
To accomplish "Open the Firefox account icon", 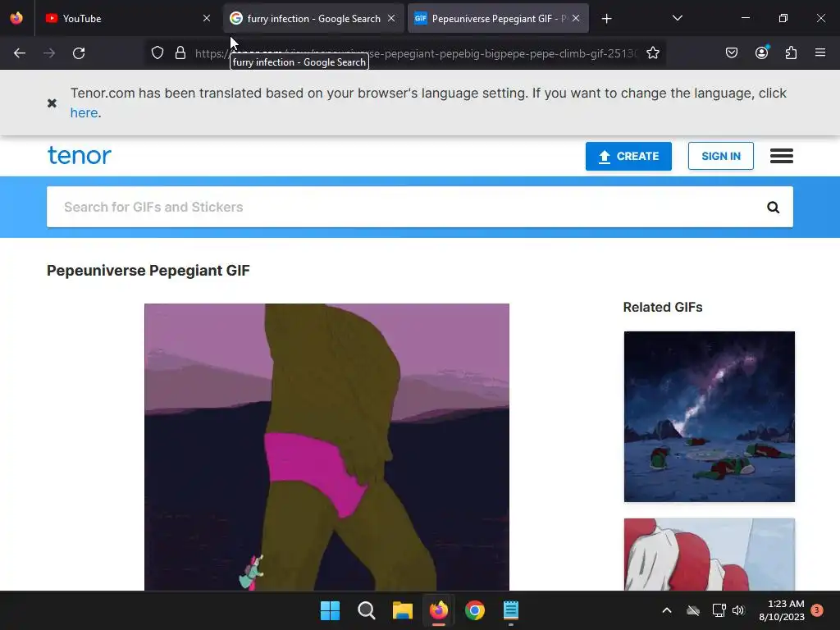I will coord(762,53).
